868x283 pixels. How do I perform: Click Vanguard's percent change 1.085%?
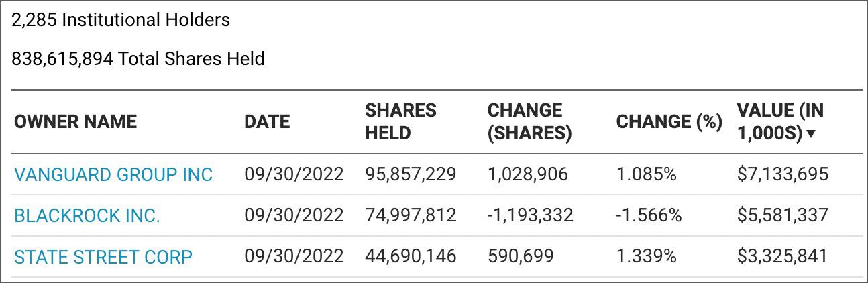coord(646,175)
